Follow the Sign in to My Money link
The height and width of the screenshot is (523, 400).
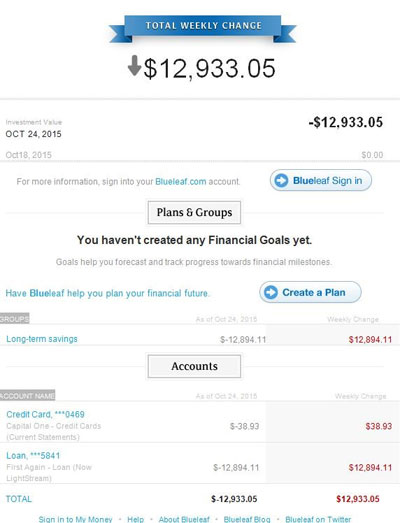[x=75, y=519]
